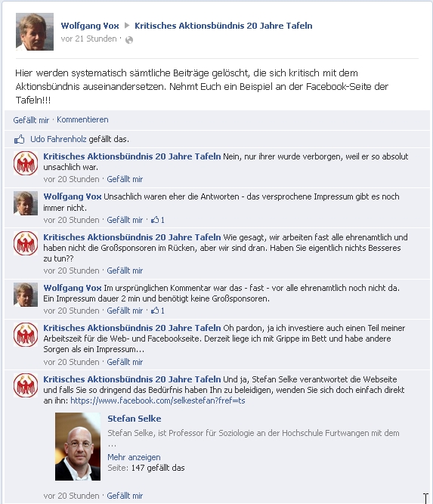Like the main post with Gefällt mir
The image size is (433, 504).
coord(31,120)
